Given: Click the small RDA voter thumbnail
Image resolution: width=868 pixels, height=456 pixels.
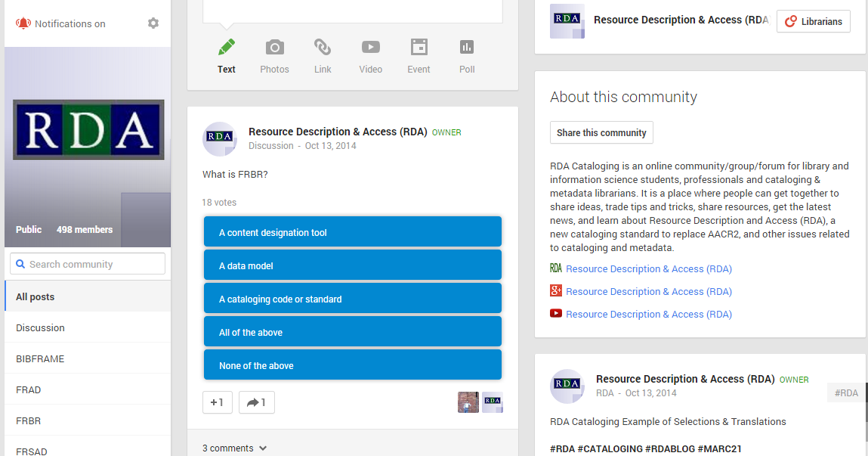Looking at the screenshot, I should coord(492,402).
